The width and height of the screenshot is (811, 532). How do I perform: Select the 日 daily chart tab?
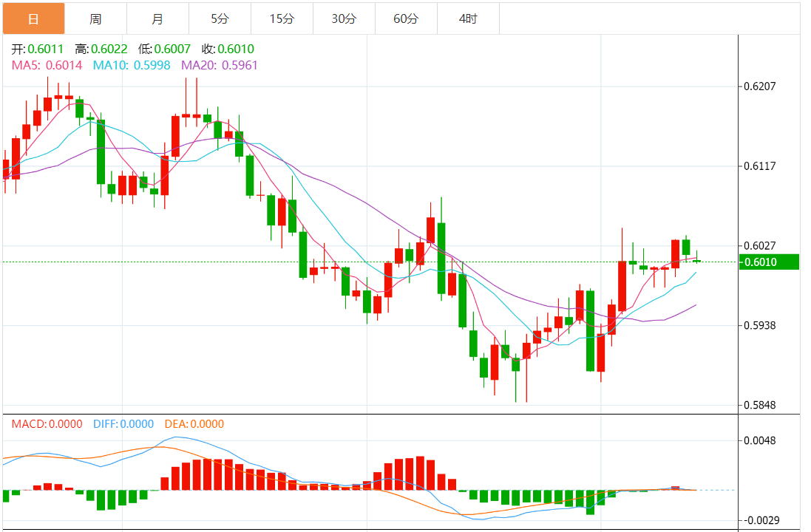(x=33, y=18)
